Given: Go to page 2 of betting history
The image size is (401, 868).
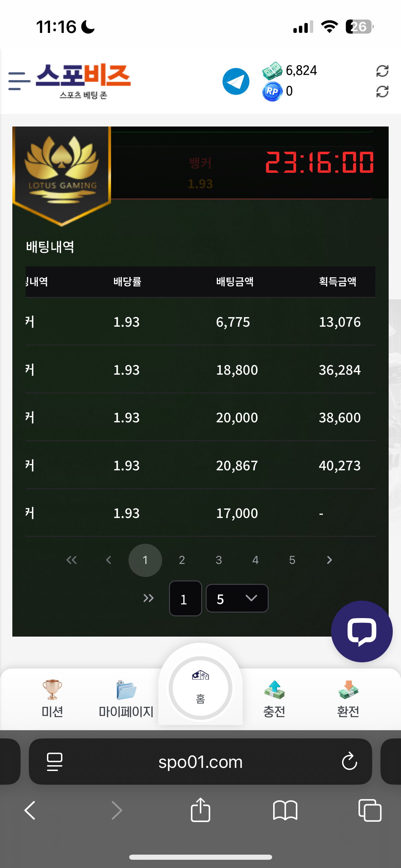Looking at the screenshot, I should [182, 560].
